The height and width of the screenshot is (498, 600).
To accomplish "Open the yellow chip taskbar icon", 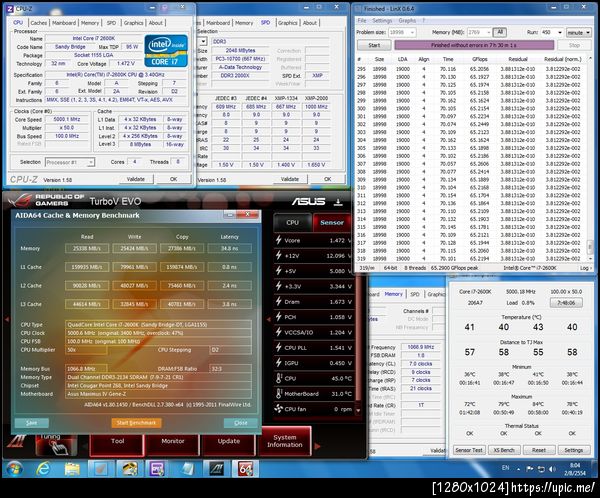I will click(129, 469).
